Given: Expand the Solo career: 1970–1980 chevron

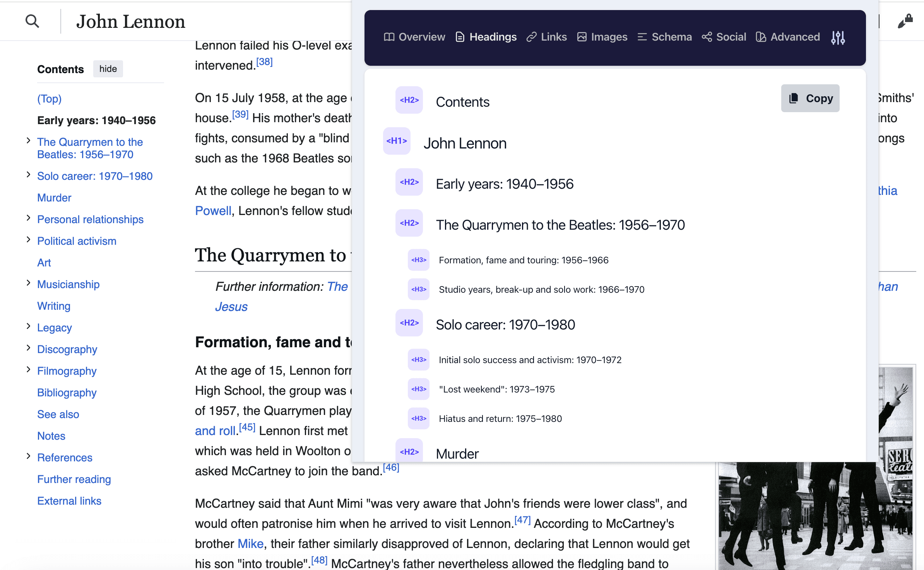Looking at the screenshot, I should coord(28,175).
